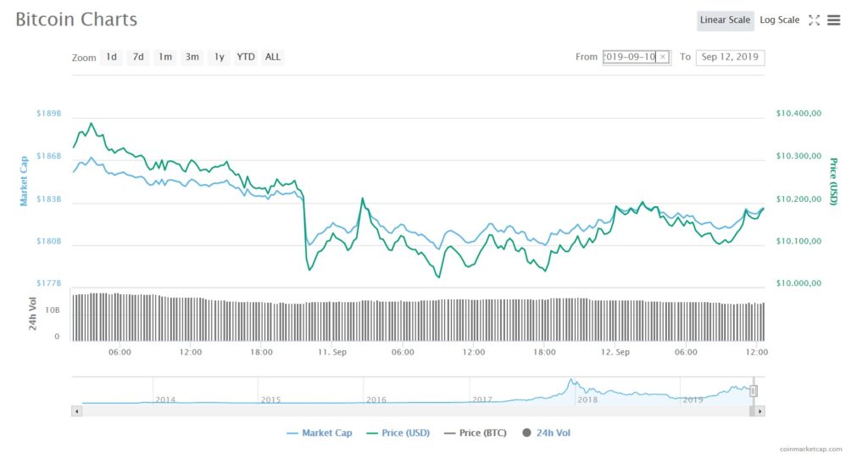
Task: Clear the From date field with X
Action: [x=663, y=57]
